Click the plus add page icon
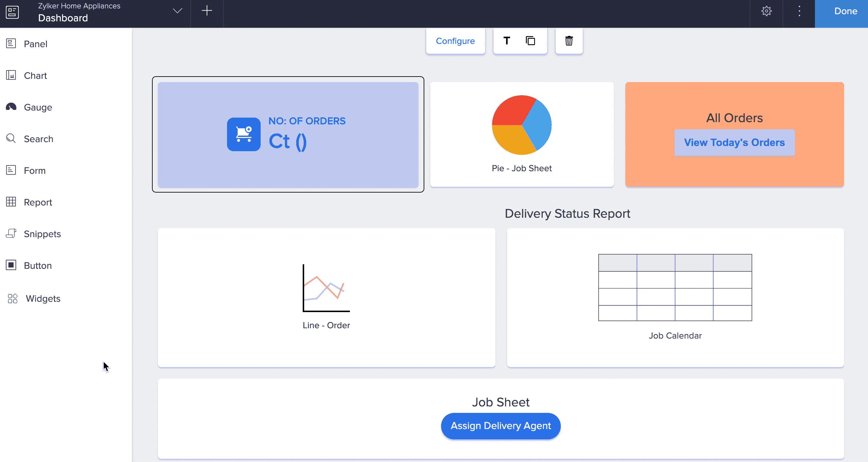This screenshot has height=462, width=868. coord(207,11)
